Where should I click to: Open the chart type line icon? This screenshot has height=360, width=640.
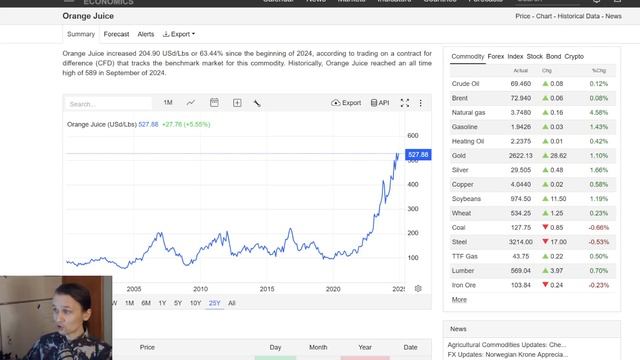tap(191, 103)
